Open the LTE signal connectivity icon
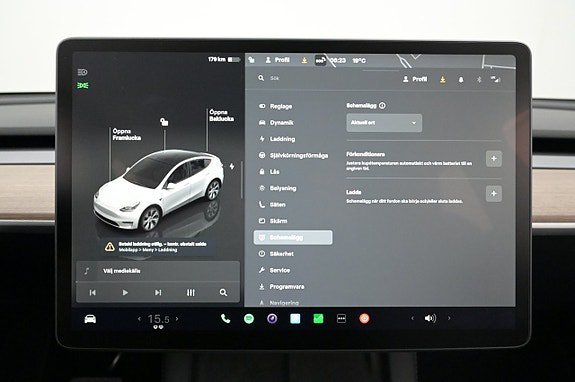The height and width of the screenshot is (382, 575). (x=495, y=79)
